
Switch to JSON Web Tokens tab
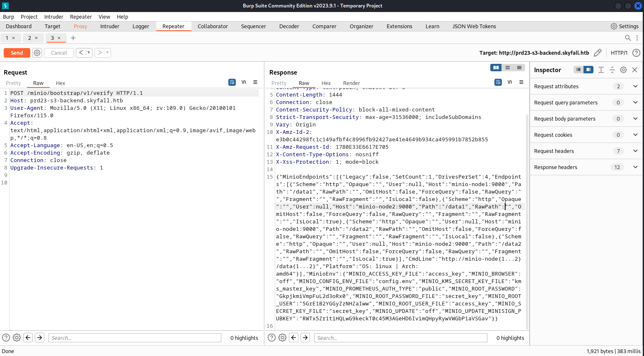474,26
